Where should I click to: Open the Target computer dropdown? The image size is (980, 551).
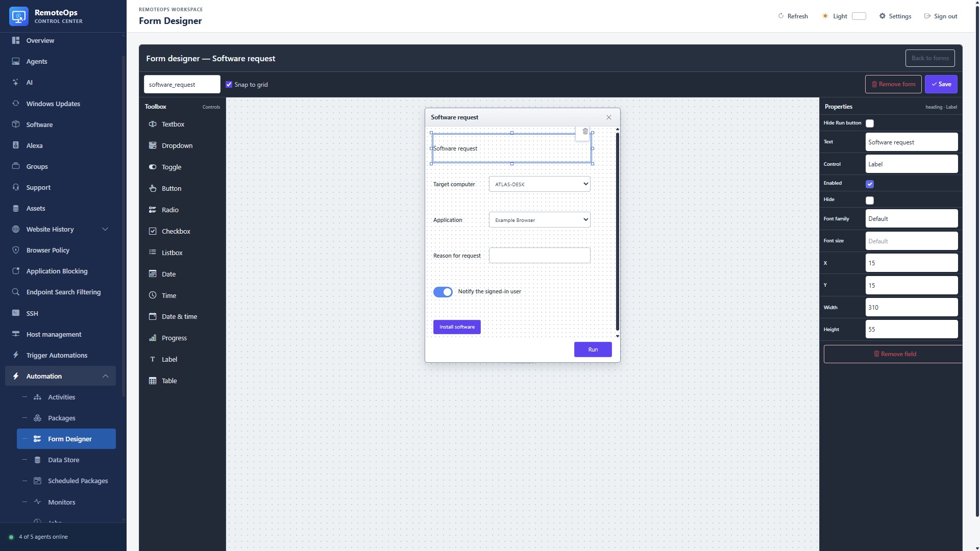pyautogui.click(x=540, y=184)
